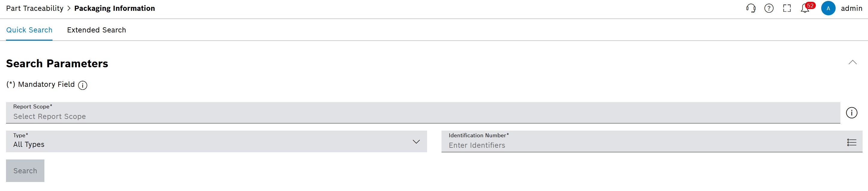868x191 pixels.
Task: Click the Search button
Action: 25,171
